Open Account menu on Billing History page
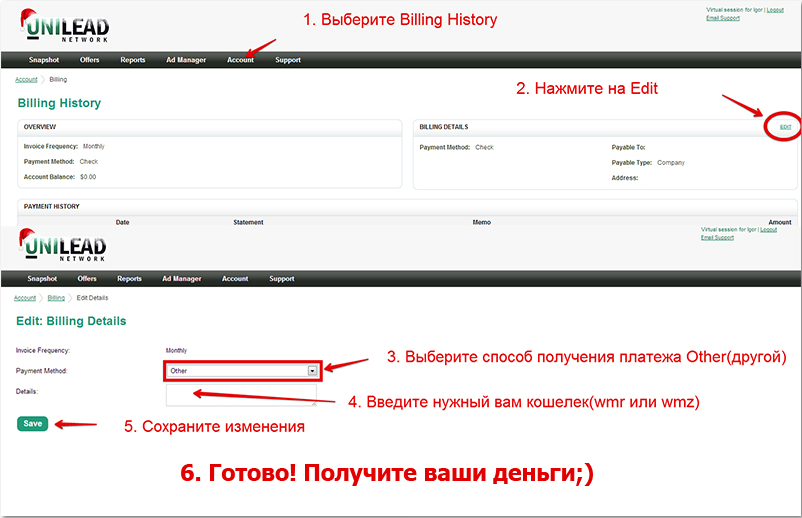The width and height of the screenshot is (802, 518). [240, 60]
